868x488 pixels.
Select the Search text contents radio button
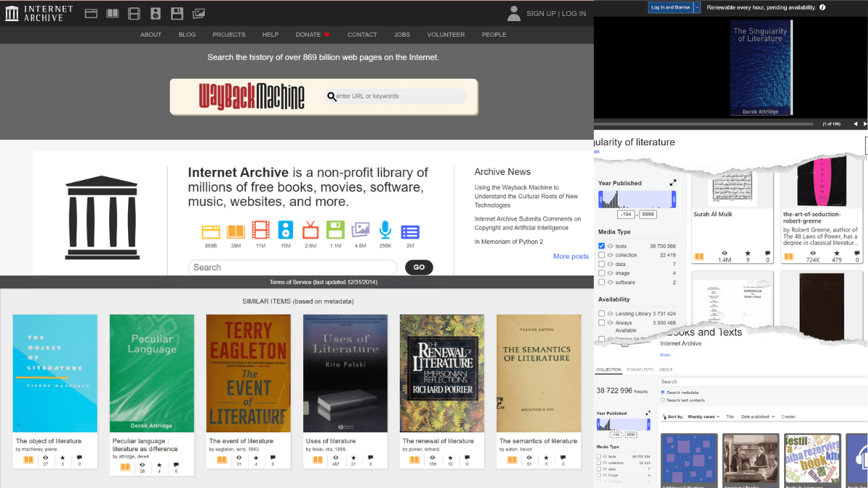(x=663, y=400)
